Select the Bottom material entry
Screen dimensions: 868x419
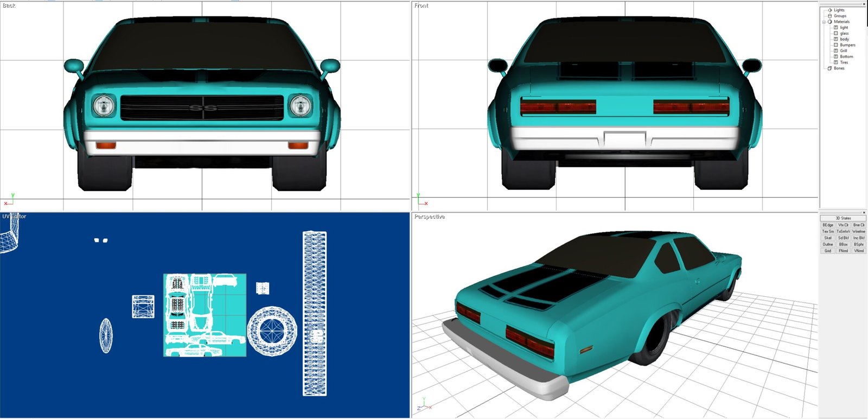click(x=846, y=56)
